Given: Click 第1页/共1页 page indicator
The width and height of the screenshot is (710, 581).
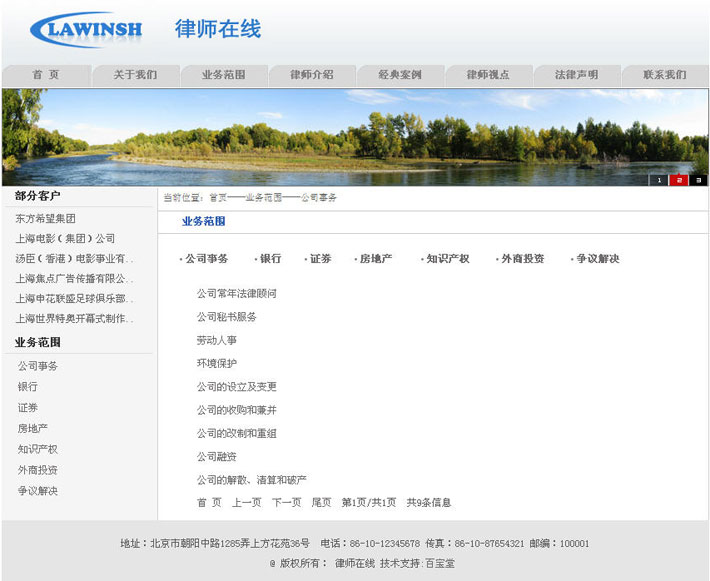Looking at the screenshot, I should 369,503.
